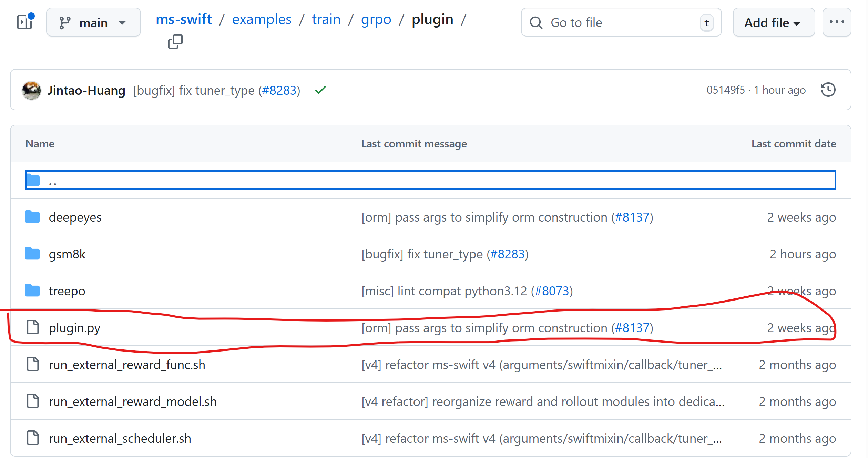Open treepo lint compat python3.12 commit
The image size is (868, 458).
[444, 291]
